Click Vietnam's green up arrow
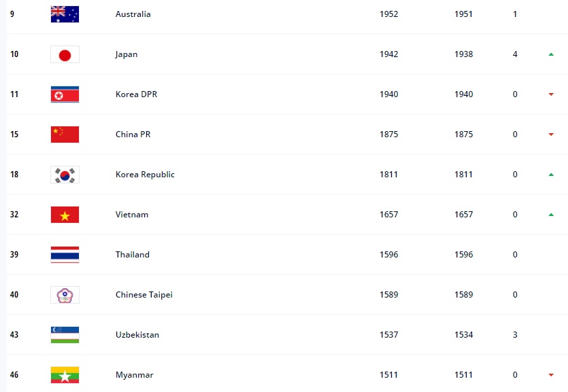The image size is (568, 392). pos(551,215)
